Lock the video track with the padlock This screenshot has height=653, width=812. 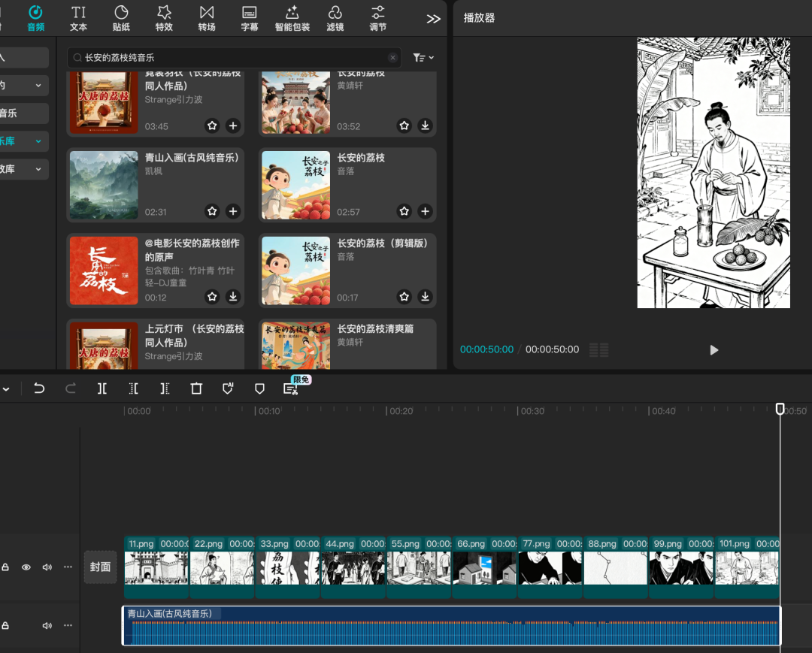click(x=5, y=567)
